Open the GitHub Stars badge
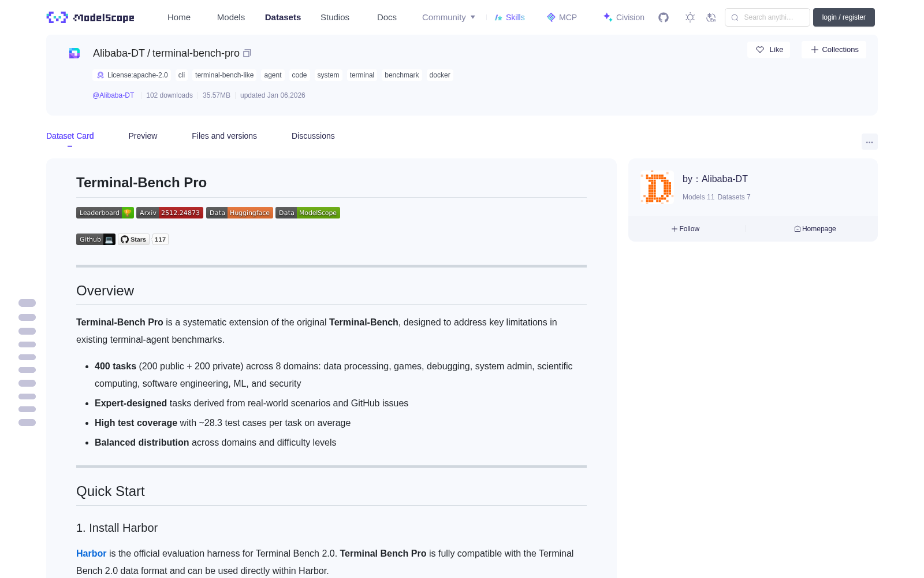The height and width of the screenshot is (578, 924). [x=134, y=239]
